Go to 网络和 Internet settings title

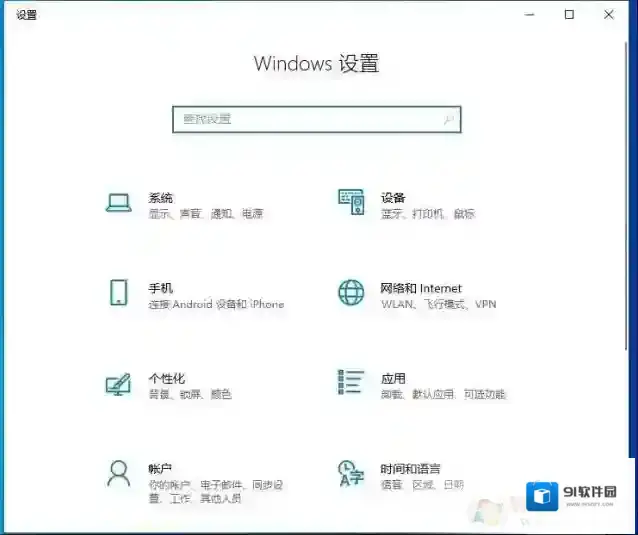pyautogui.click(x=421, y=288)
